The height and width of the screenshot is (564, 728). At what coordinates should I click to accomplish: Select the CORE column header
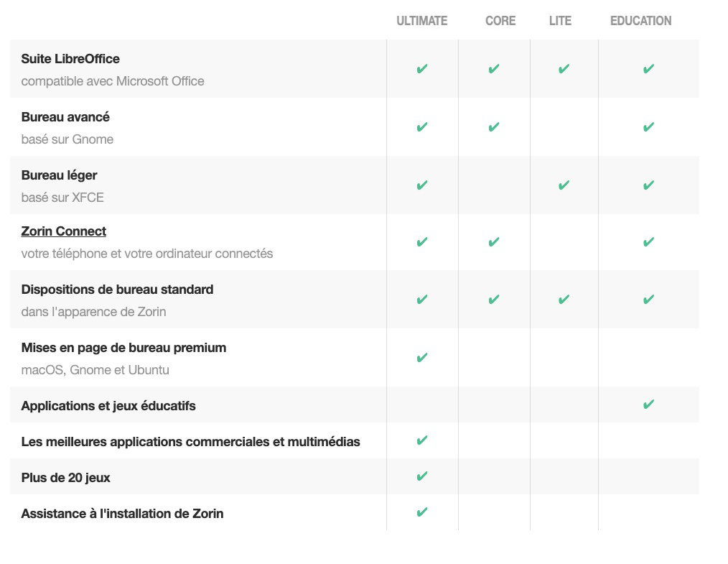[x=500, y=21]
